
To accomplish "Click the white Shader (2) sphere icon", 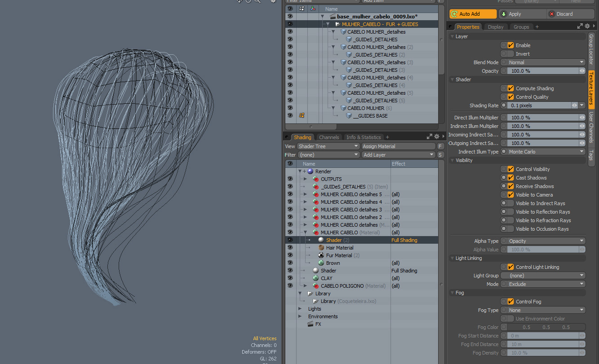I will click(321, 240).
